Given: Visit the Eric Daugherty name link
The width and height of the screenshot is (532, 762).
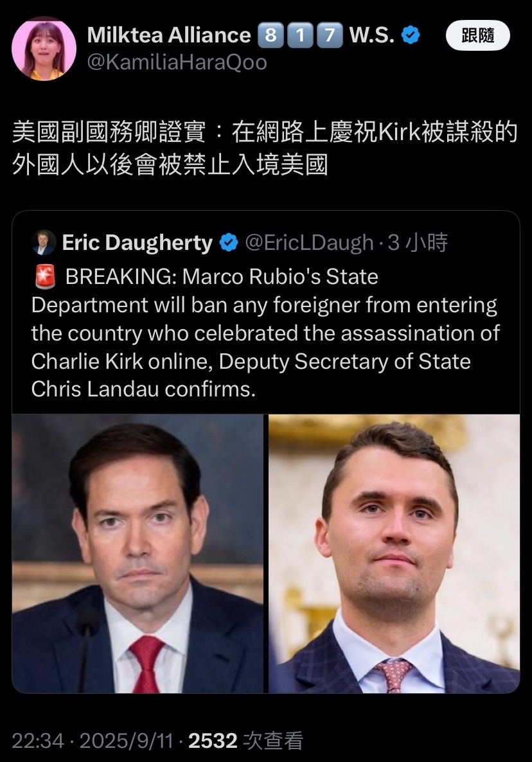Looking at the screenshot, I should point(137,242).
